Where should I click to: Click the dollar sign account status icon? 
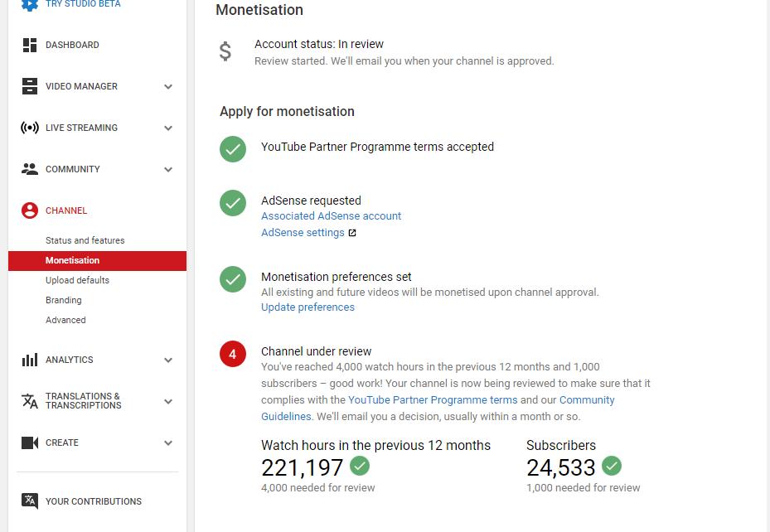click(x=225, y=51)
